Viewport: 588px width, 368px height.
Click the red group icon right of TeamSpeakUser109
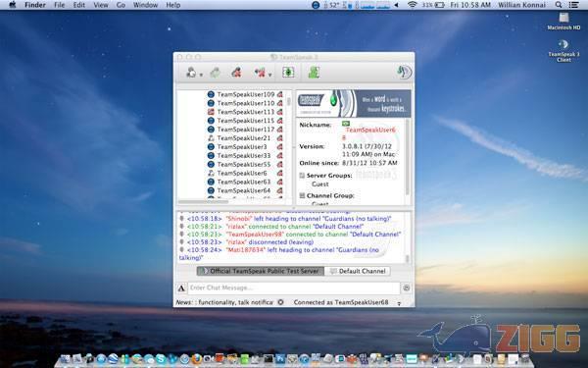click(x=279, y=94)
